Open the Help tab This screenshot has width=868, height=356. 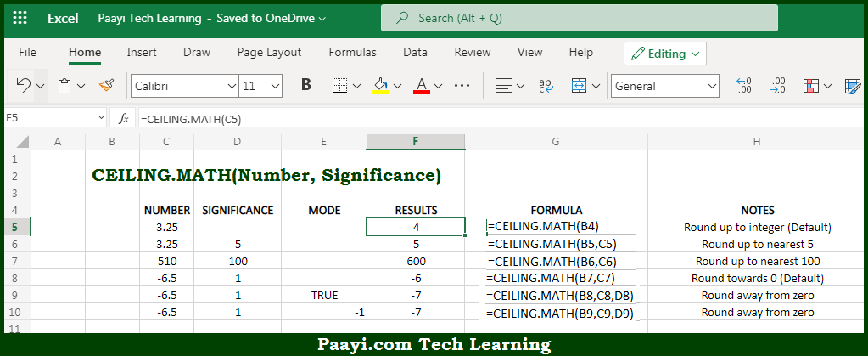point(580,52)
